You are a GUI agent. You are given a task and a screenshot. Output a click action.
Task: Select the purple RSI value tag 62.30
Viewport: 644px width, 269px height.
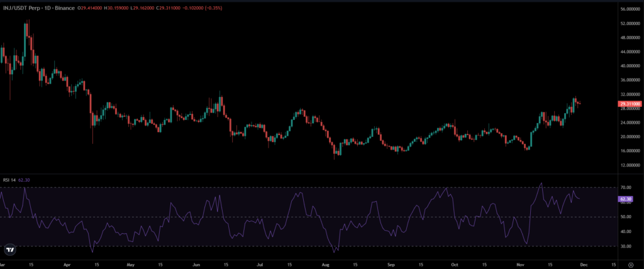point(625,199)
